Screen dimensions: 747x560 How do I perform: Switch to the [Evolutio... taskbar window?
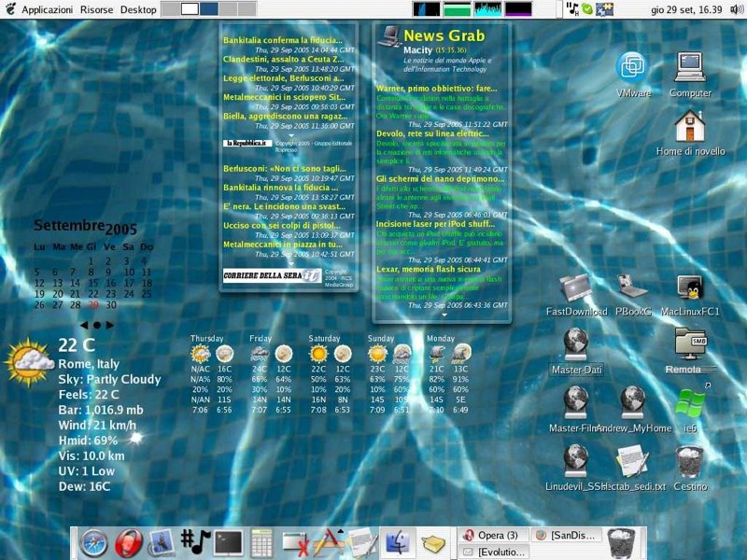coord(494,552)
